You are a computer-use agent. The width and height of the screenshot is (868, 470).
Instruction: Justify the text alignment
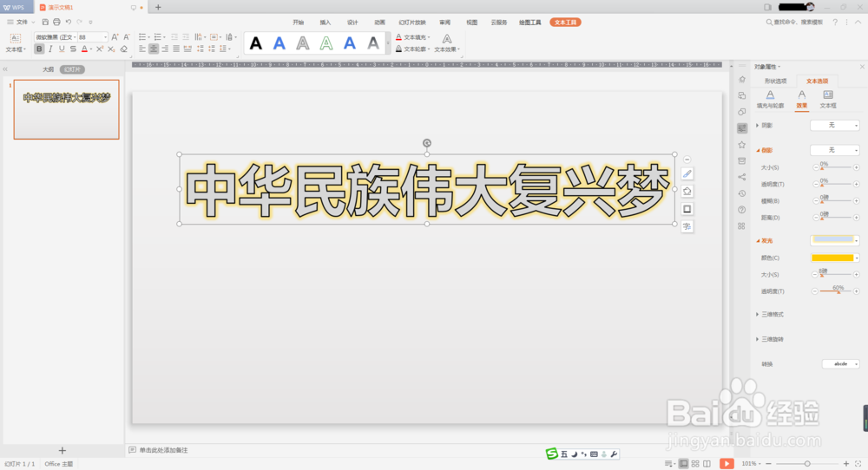[x=176, y=49]
